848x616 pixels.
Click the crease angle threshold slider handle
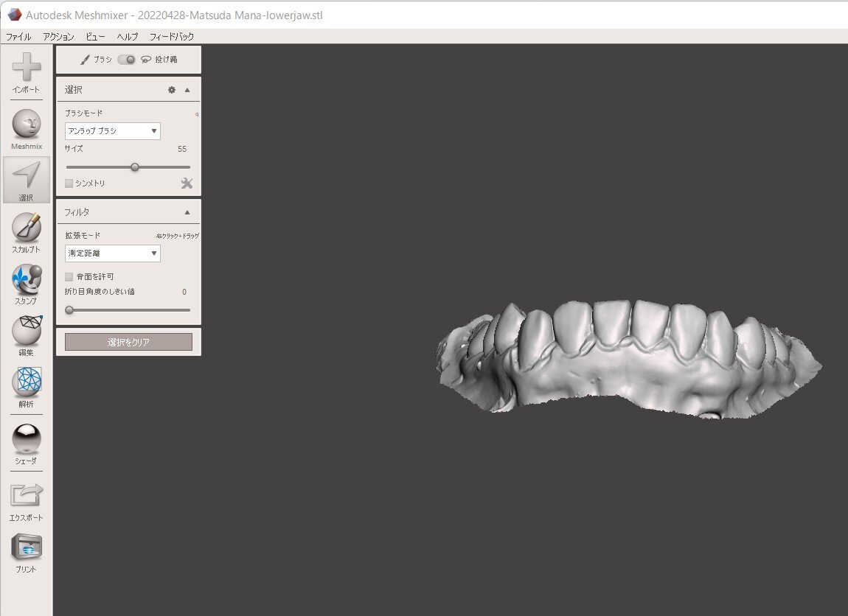[69, 310]
